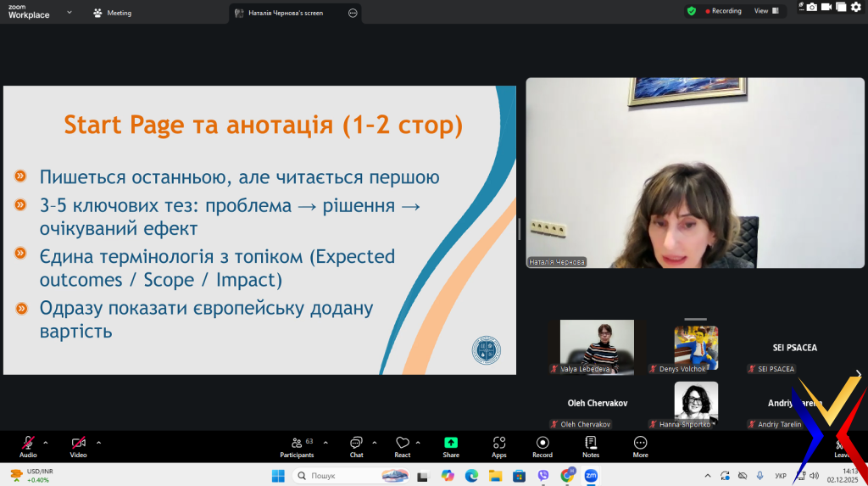Open the Chat panel

pos(356,446)
